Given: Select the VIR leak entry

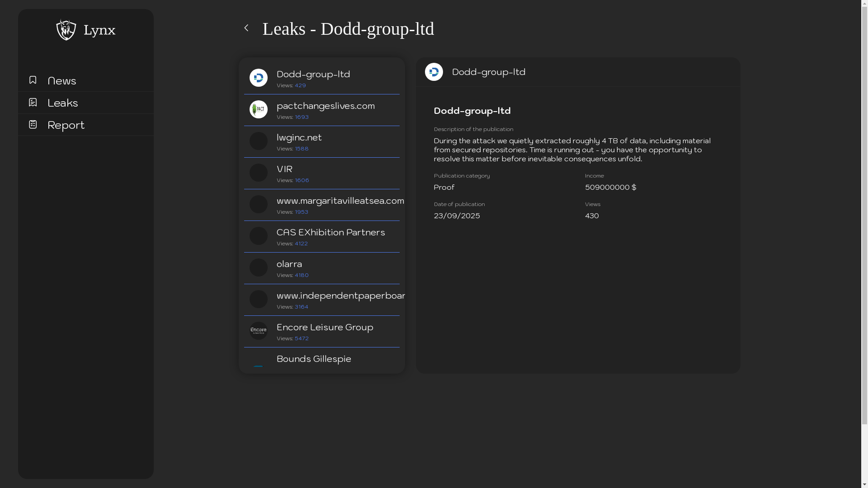Looking at the screenshot, I should 285,169.
